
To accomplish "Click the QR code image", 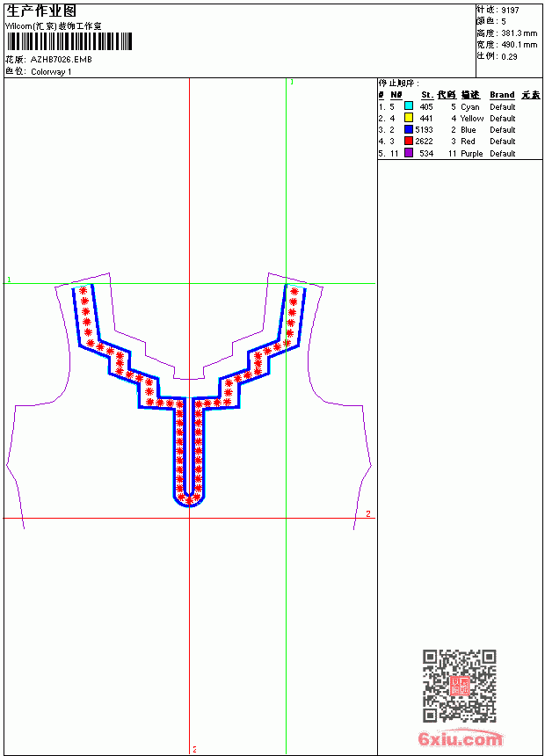I will point(460,686).
